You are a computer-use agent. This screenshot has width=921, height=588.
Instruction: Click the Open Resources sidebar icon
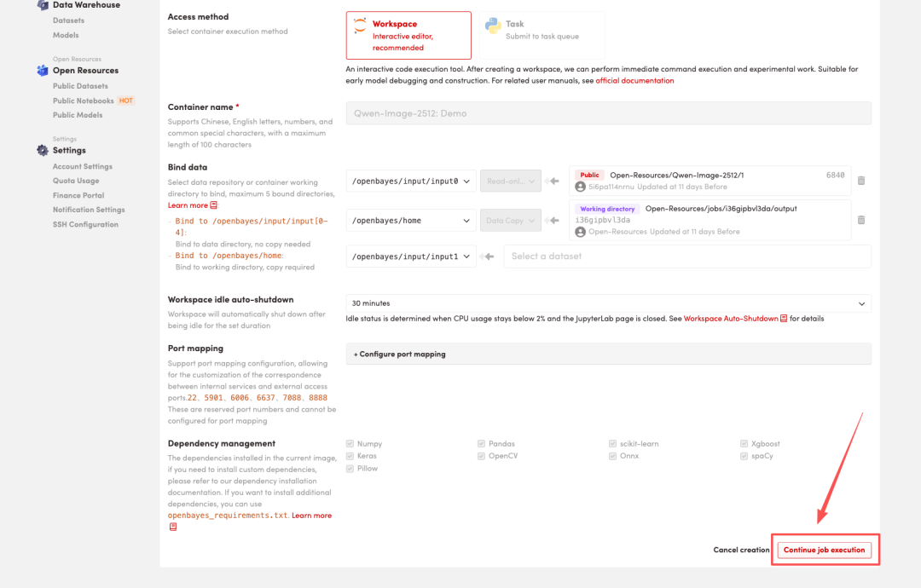click(x=43, y=71)
